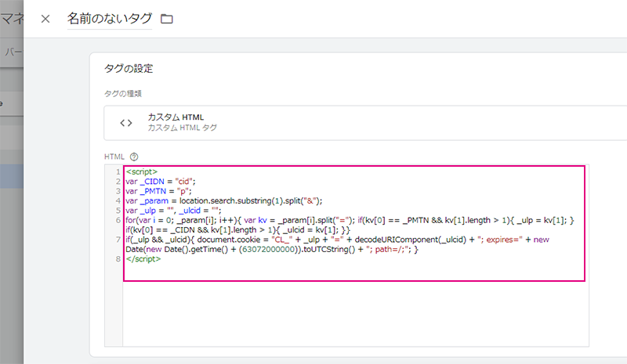The width and height of the screenshot is (627, 364).
Task: Click the empty area below the script
Action: click(x=353, y=313)
